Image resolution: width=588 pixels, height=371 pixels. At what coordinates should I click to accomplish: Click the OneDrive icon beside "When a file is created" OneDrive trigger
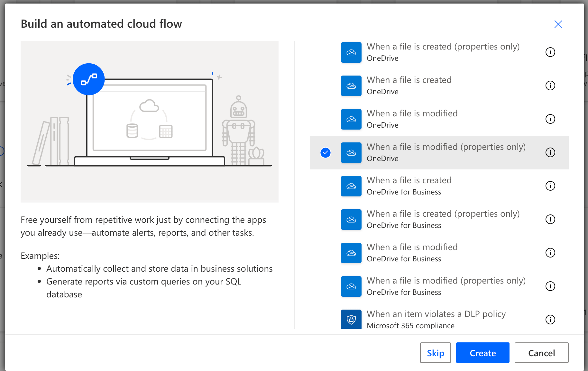(x=351, y=86)
